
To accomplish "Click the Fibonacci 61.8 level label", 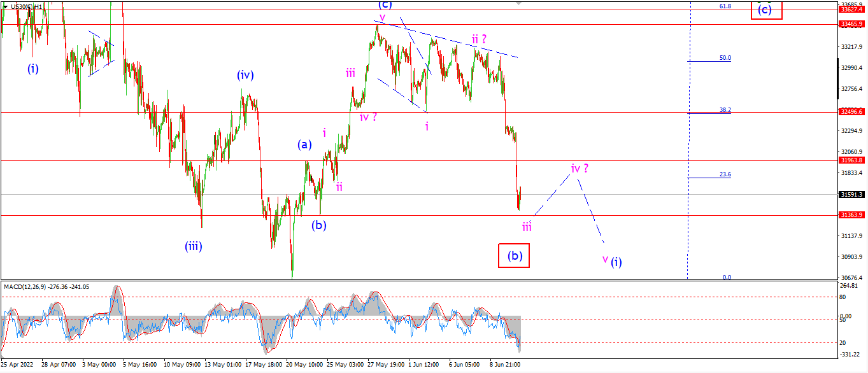I will pyautogui.click(x=725, y=6).
